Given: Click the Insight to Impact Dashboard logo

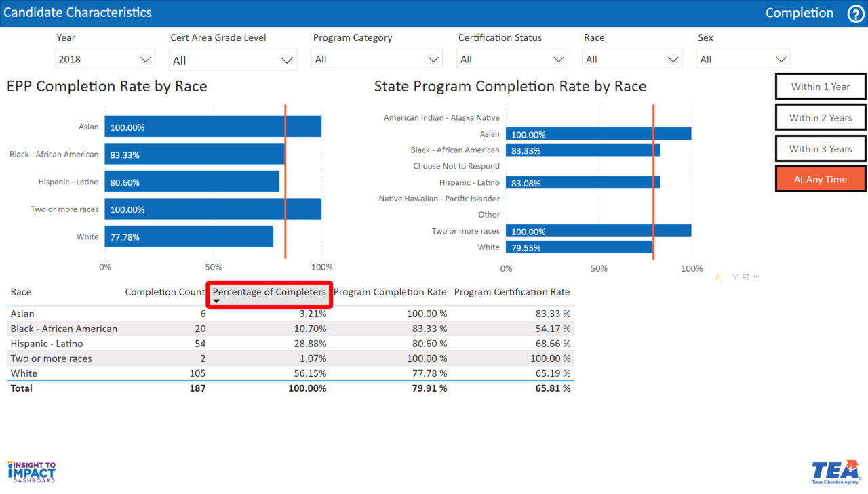Looking at the screenshot, I should [x=31, y=472].
